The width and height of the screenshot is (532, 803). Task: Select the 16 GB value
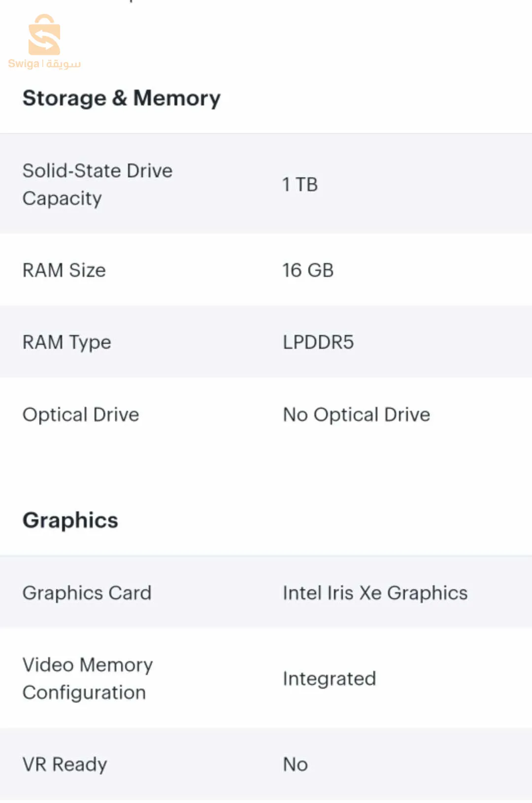pos(308,270)
